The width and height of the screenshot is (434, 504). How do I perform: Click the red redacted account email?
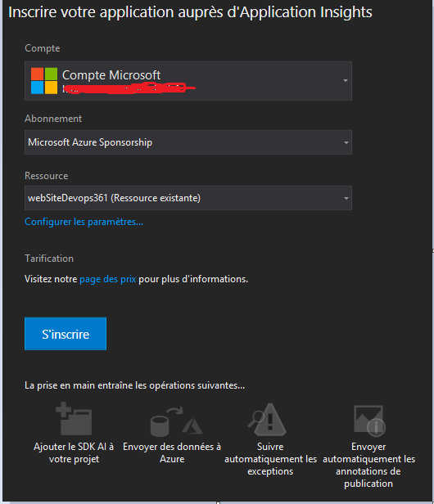[129, 88]
